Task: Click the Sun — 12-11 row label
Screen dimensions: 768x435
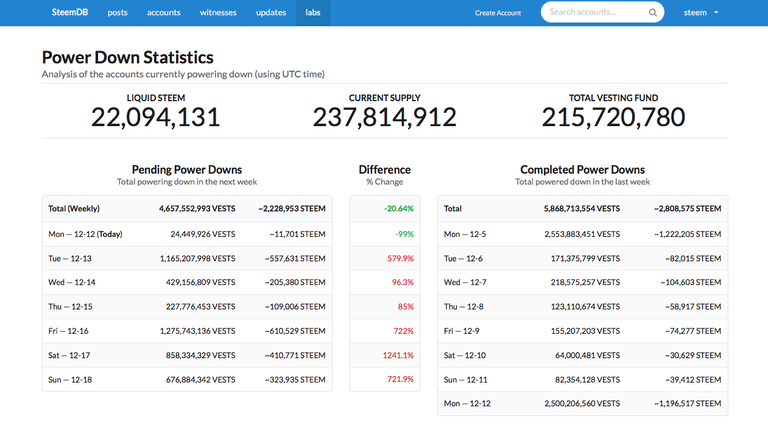Action: tap(465, 380)
